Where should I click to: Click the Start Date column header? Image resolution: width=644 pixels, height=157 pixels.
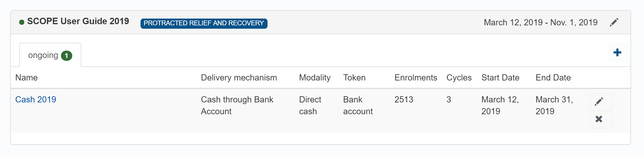500,78
